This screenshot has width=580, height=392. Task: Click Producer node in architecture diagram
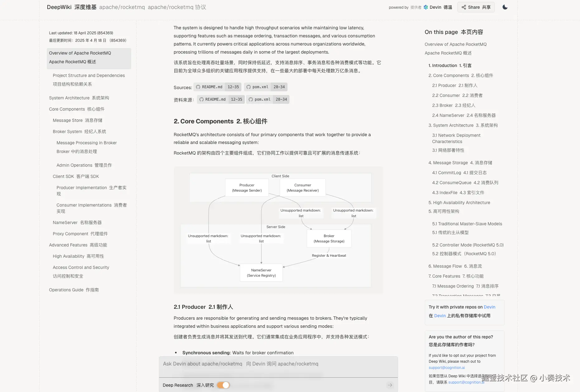tap(247, 188)
